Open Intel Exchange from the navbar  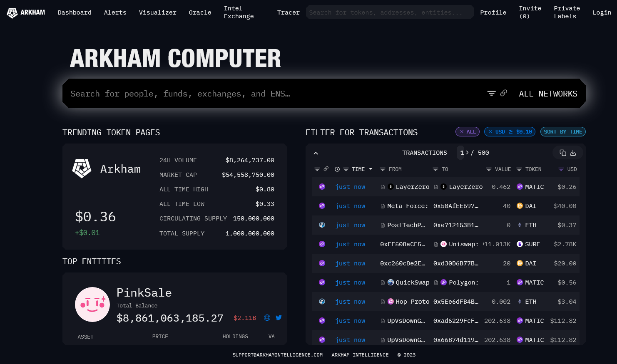coord(239,12)
